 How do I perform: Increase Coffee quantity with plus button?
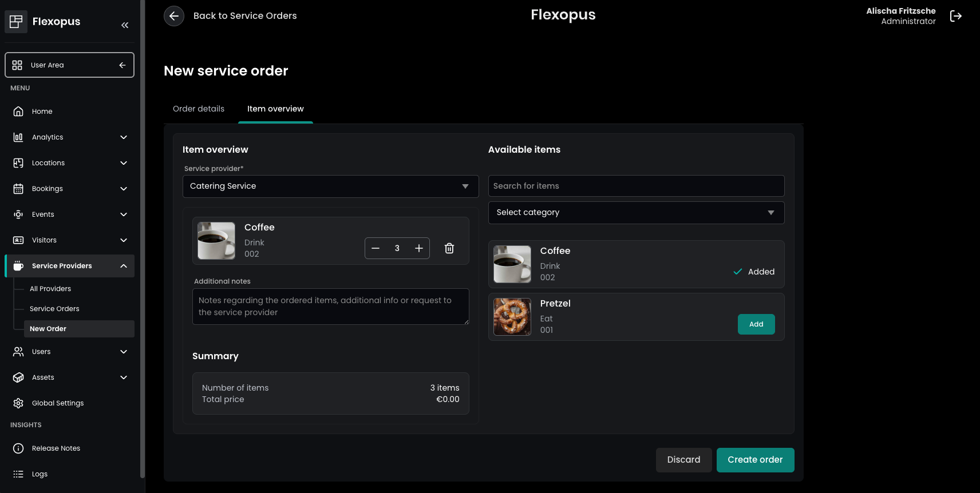click(419, 248)
